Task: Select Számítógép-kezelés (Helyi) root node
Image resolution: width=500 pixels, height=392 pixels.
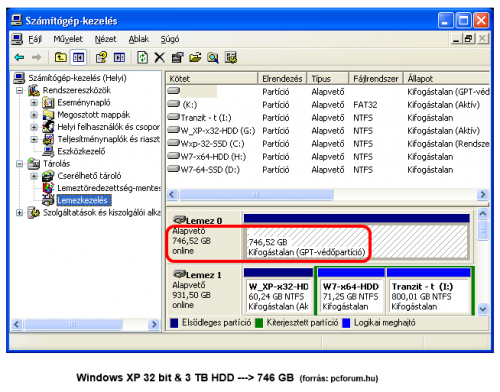Action: [x=77, y=78]
